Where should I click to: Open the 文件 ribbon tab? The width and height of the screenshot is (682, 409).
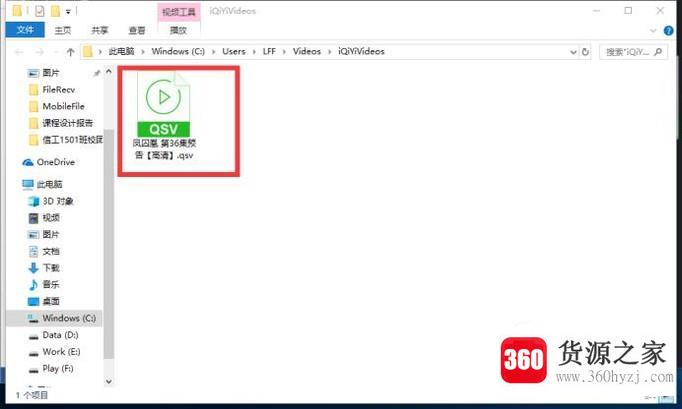pos(25,30)
